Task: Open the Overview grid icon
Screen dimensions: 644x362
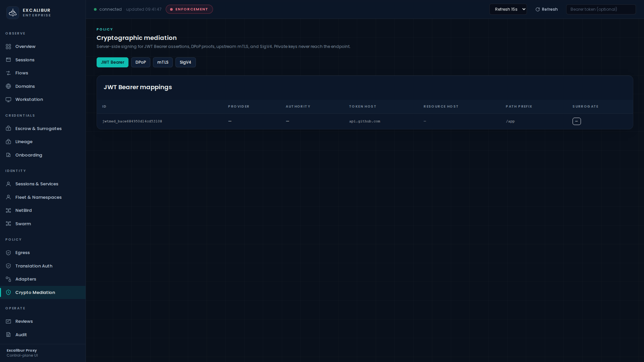Action: (8, 47)
